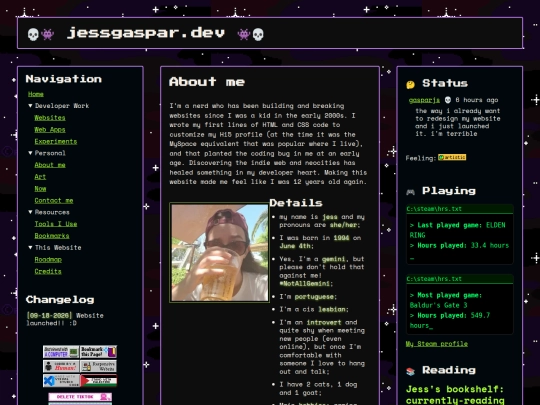This screenshot has height=405, width=540.
Task: Click the books icon beside Reading heading
Action: point(411,371)
